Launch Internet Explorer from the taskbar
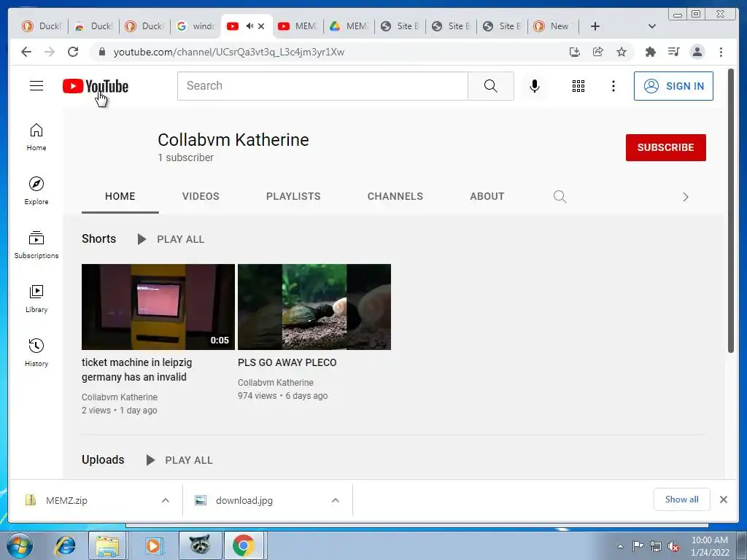 (x=65, y=545)
